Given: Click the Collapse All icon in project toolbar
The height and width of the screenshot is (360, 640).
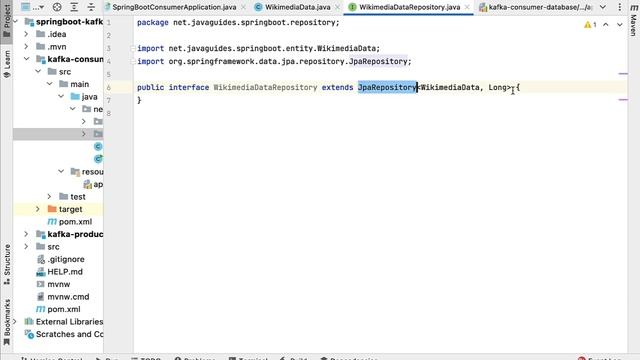Looking at the screenshot, I should click(91, 7).
